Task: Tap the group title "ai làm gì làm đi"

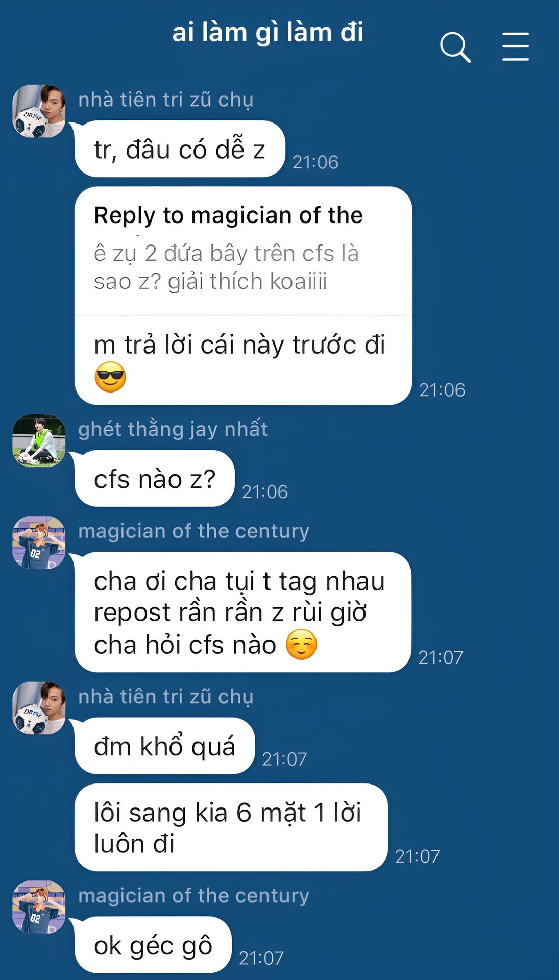Action: point(268,33)
